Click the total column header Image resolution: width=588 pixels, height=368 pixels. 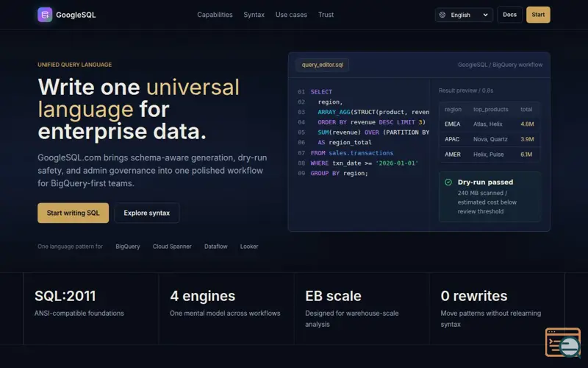point(526,109)
